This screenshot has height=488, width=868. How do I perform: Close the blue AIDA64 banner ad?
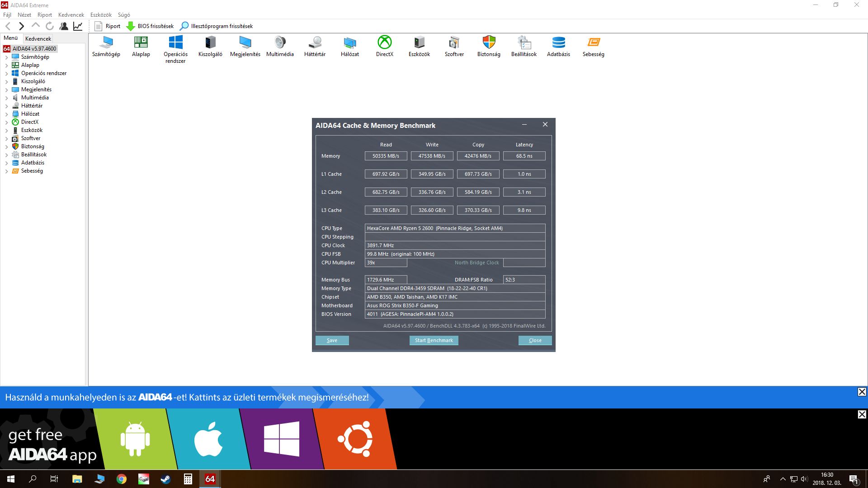pyautogui.click(x=862, y=392)
